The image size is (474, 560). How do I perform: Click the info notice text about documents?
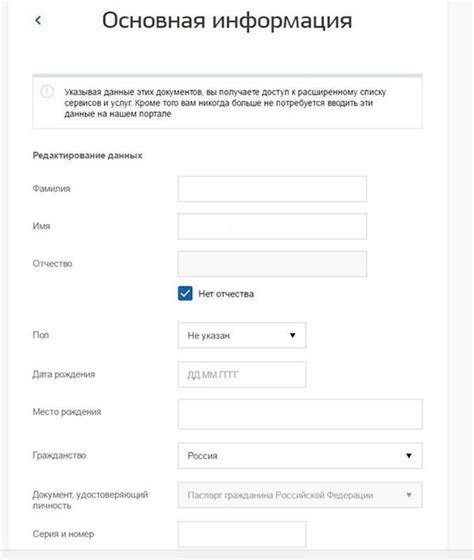225,103
